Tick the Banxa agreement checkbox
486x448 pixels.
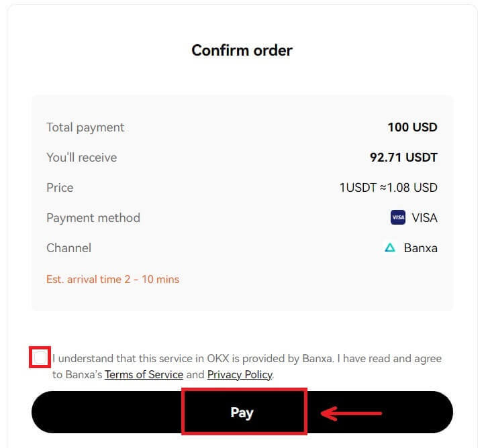click(40, 357)
